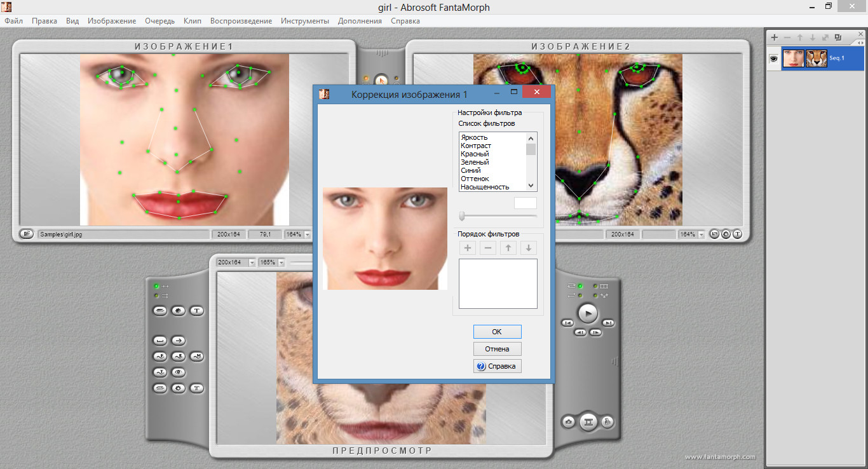Click the open file icon under Image 1

(27, 234)
